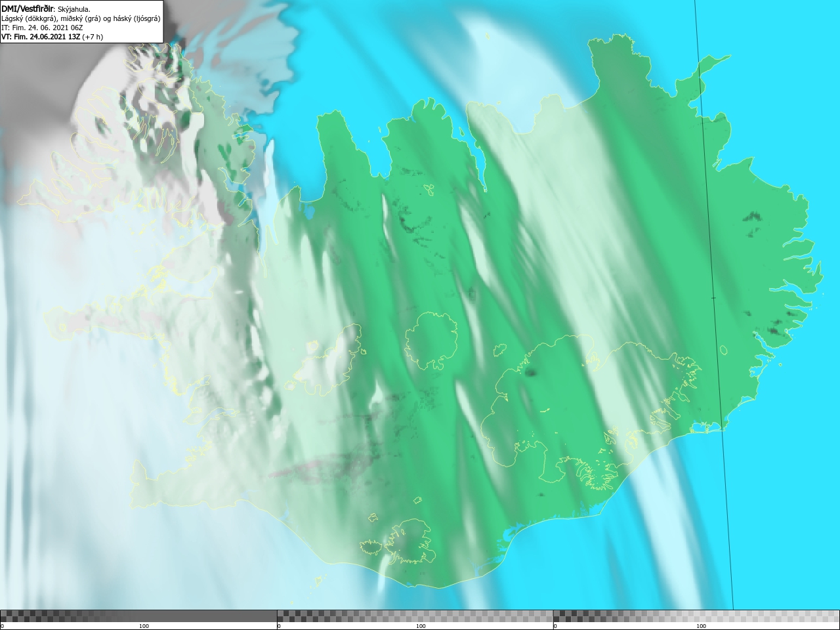The width and height of the screenshot is (840, 630).
Task: Select the 'IT: Fim. 24. 06. 2021 06Z' line
Action: [x=41, y=28]
